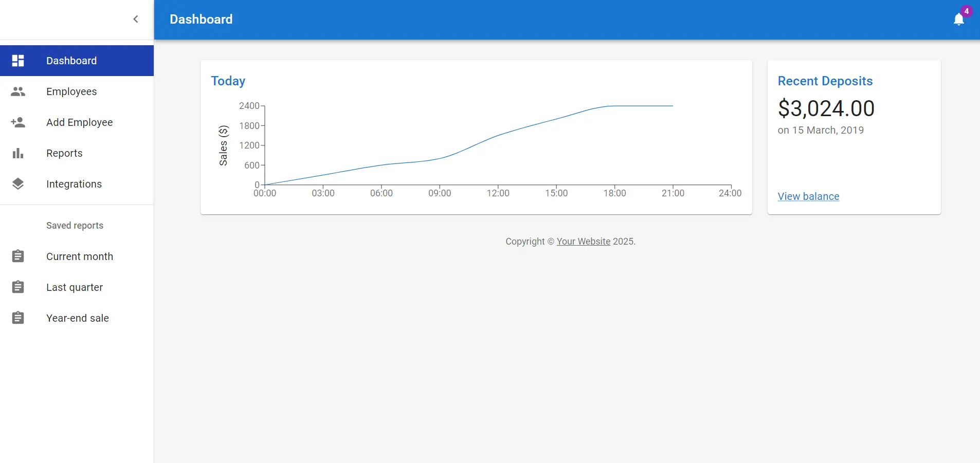Click the Last quarter clipboard icon
Image resolution: width=980 pixels, height=463 pixels.
tap(18, 287)
